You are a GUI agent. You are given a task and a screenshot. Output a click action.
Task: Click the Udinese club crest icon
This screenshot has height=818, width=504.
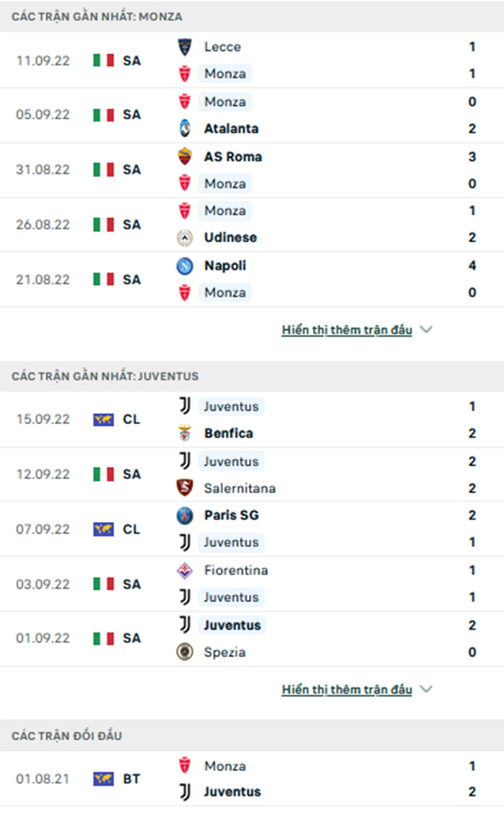[185, 238]
